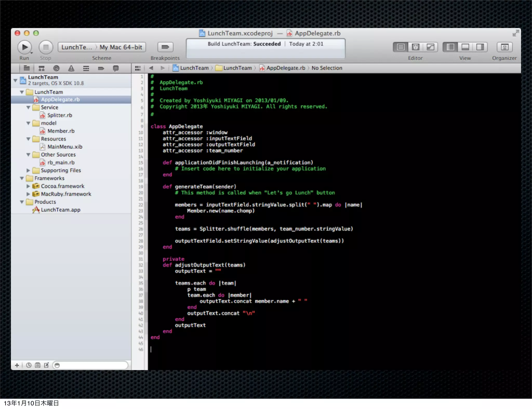Image resolution: width=532 pixels, height=409 pixels.
Task: Select Splitter.rb in the navigator
Action: (x=59, y=115)
